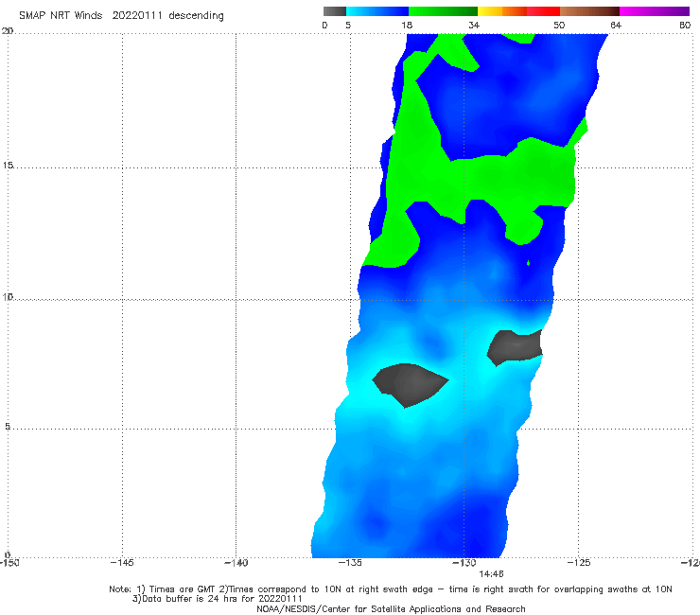Screen dimensions: 700x615
Task: Click the longitude axis label '-145'
Action: 122,563
